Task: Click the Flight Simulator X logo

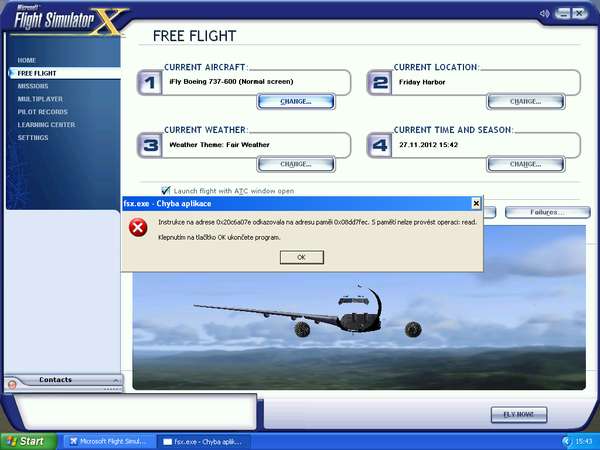Action: (69, 21)
